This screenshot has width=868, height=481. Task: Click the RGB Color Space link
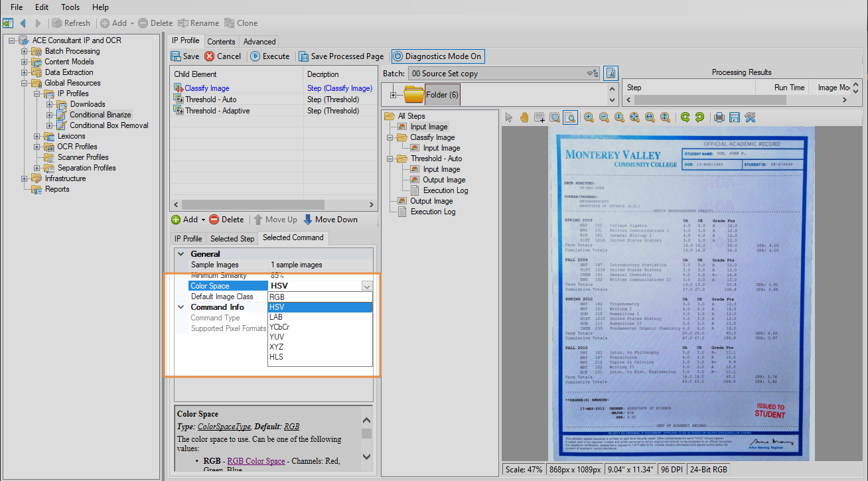coord(256,461)
